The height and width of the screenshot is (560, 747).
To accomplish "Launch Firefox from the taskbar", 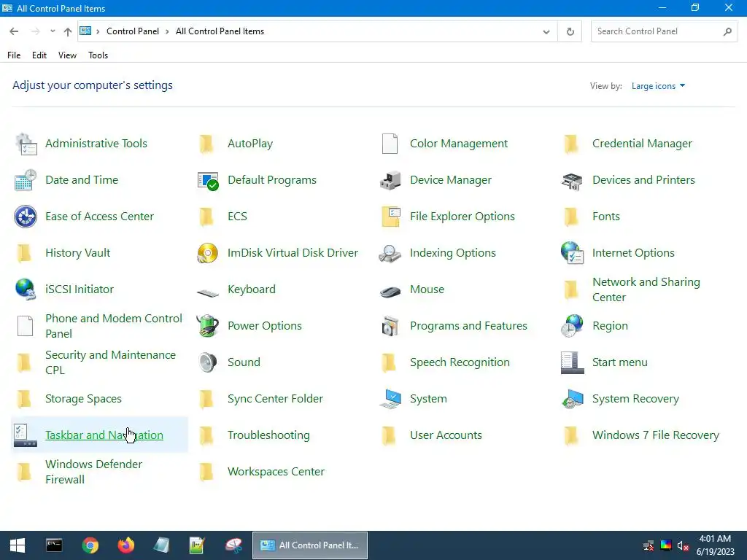I will pos(125,545).
